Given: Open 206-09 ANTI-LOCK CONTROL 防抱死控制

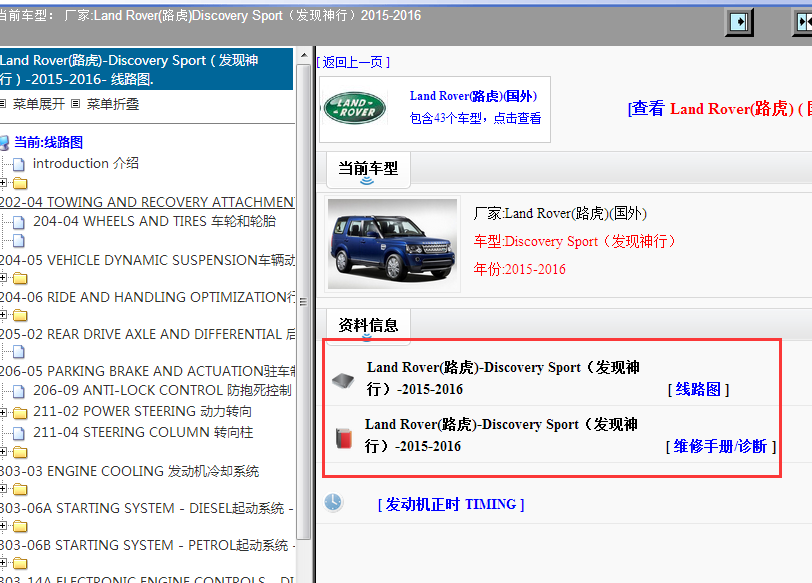Looking at the screenshot, I should 163,390.
